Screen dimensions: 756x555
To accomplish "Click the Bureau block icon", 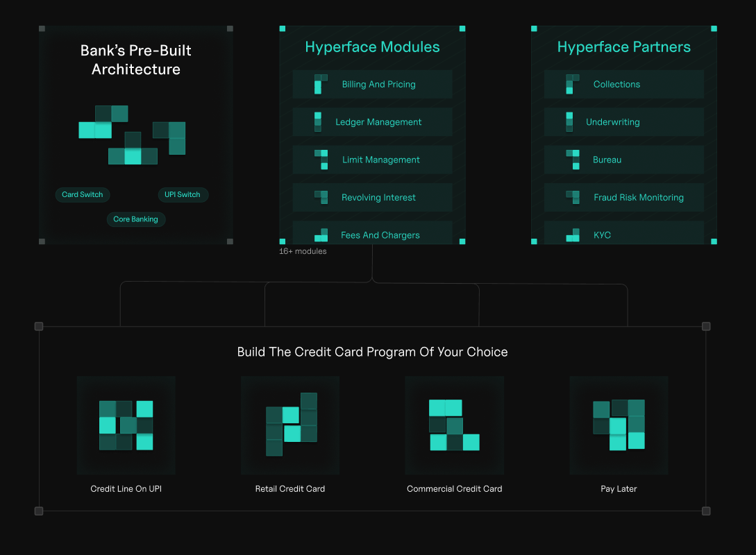I will pyautogui.click(x=572, y=160).
